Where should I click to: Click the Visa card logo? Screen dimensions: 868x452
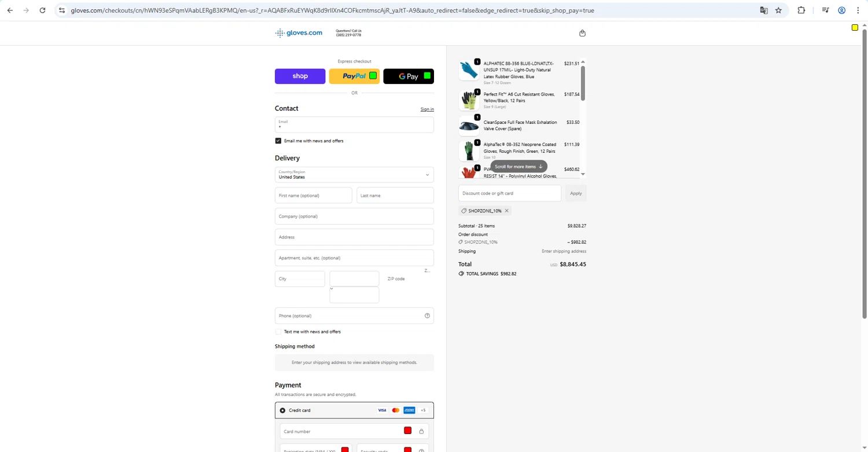(382, 410)
